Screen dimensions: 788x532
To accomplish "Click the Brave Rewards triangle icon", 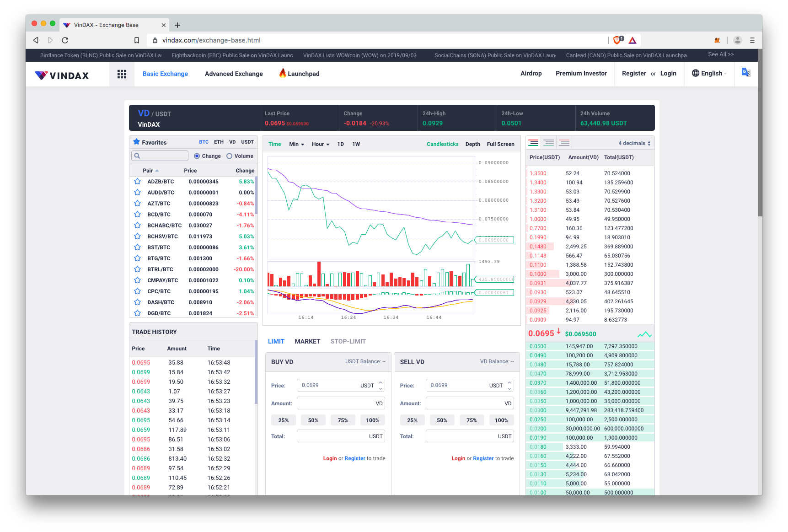I will 633,40.
